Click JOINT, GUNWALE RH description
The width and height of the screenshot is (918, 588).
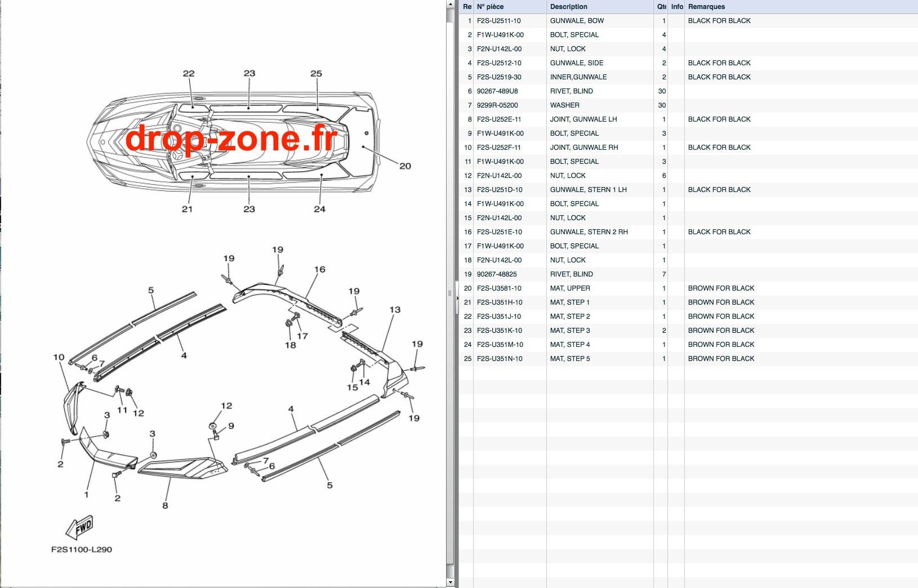point(584,148)
